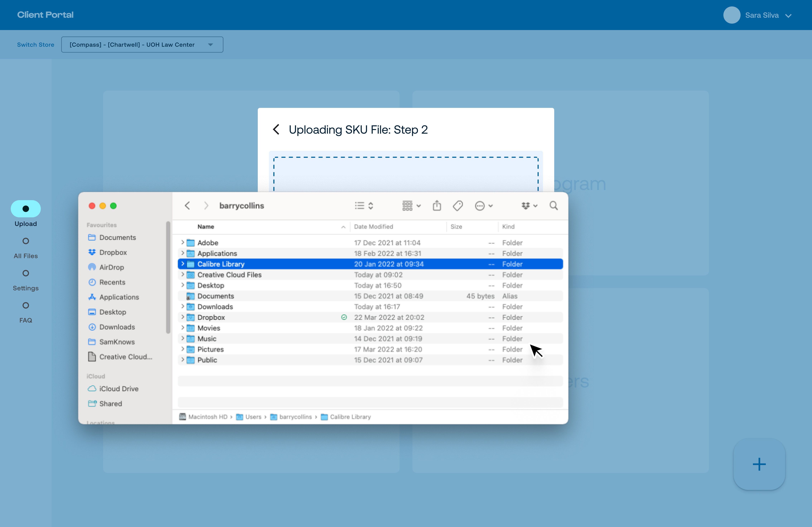Open the Switch Store dropdown
The image size is (812, 527).
coord(142,45)
